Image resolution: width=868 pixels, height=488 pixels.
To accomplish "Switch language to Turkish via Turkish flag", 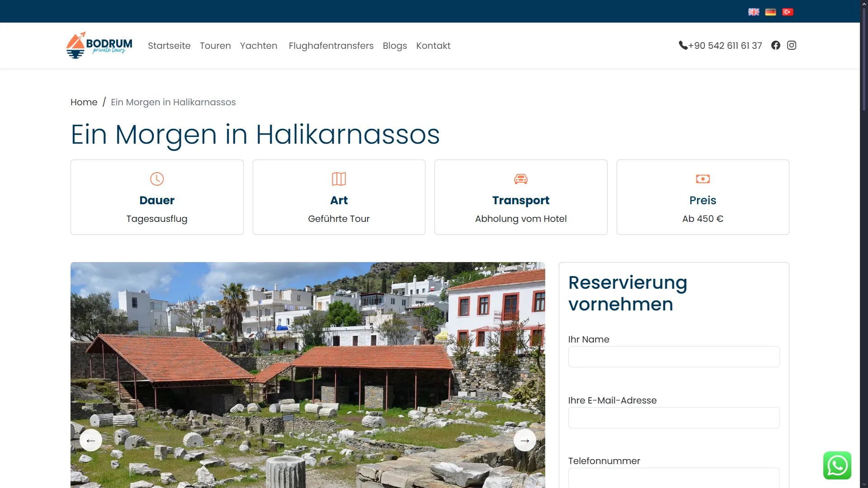I will tap(788, 12).
